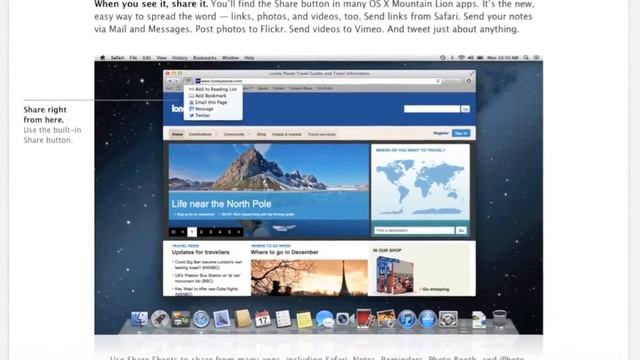The image size is (640, 360).
Task: Launch iTunes music note icon
Action: pos(407,319)
